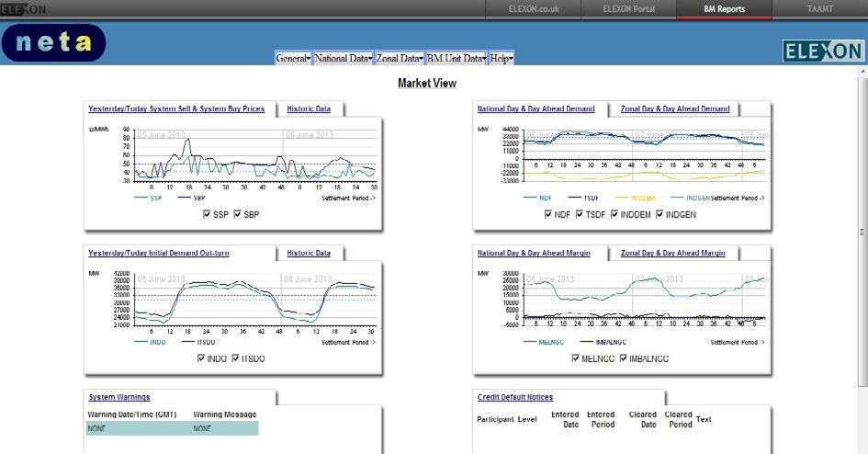Open National Day & Day Ahead Demand link
This screenshot has width=868, height=454.
[x=535, y=109]
